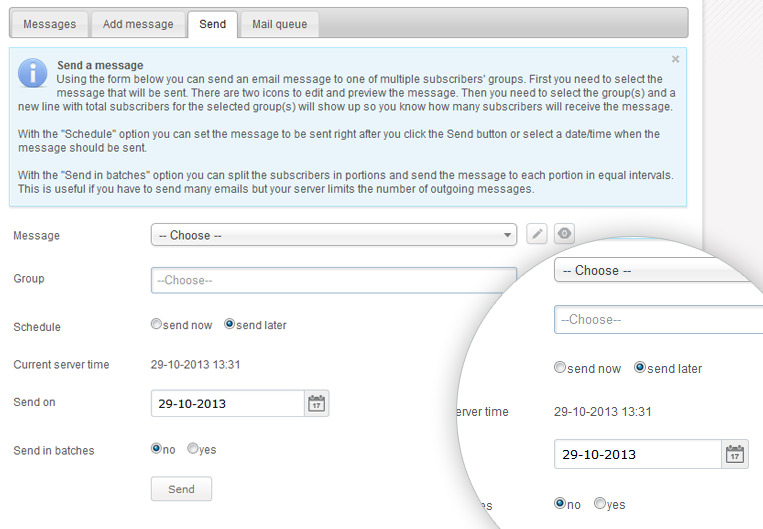
Task: Open the Messages tab
Action: 49,24
